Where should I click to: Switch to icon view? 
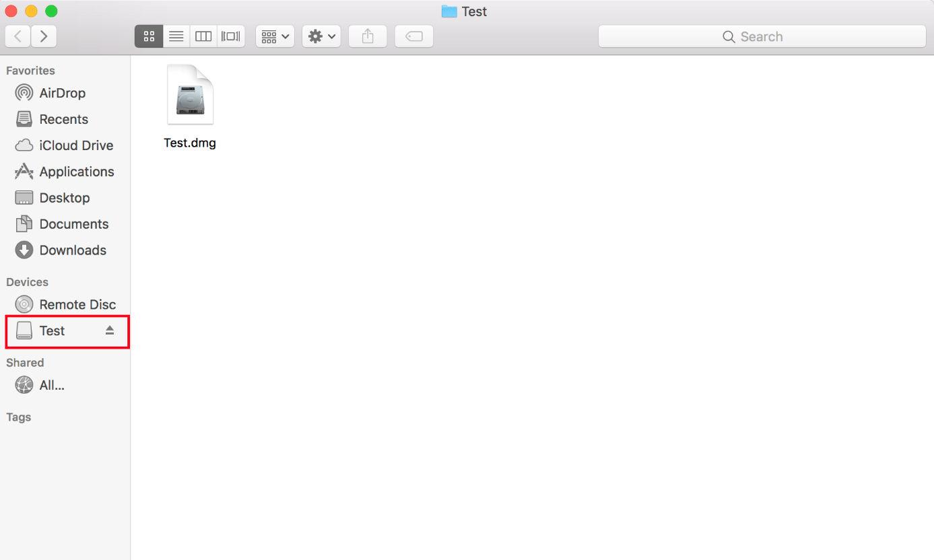point(149,36)
